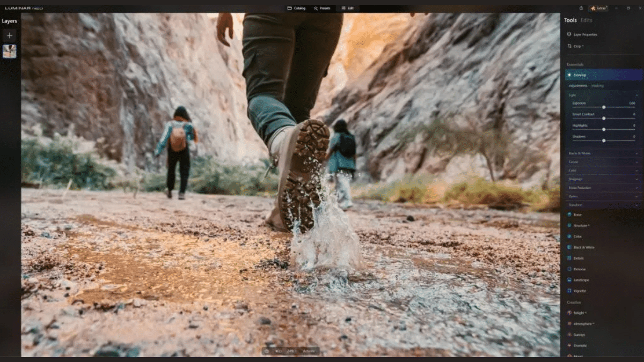Image resolution: width=644 pixels, height=362 pixels.
Task: Select the image layer thumbnail
Action: (9, 51)
